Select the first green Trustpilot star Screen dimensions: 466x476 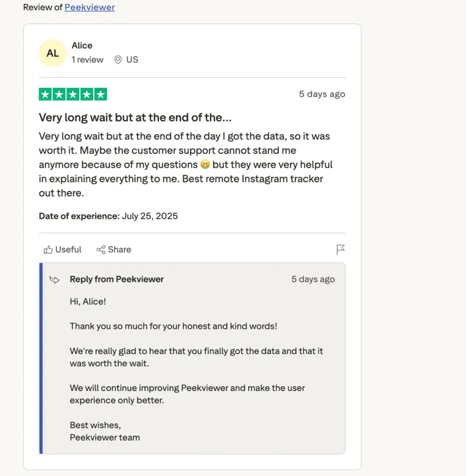tap(45, 93)
